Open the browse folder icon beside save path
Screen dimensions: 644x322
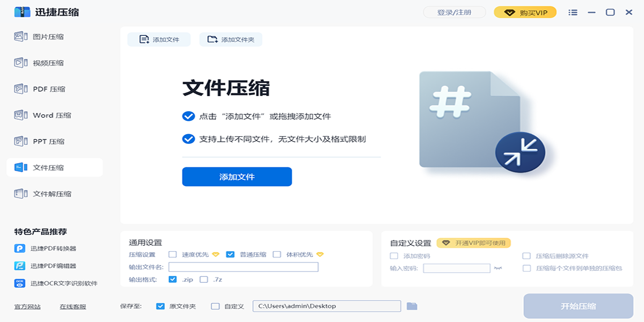point(412,306)
